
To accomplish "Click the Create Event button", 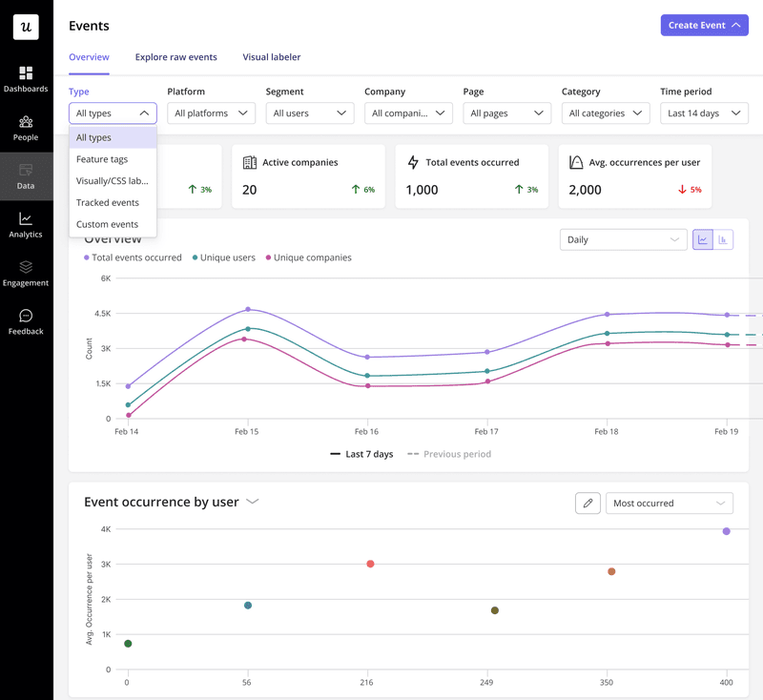I will coord(704,25).
